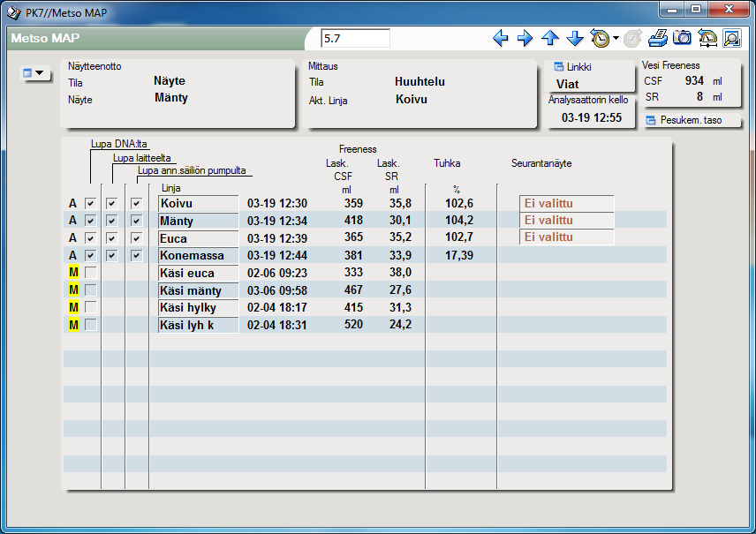Click the application icon in title bar

pyautogui.click(x=14, y=12)
